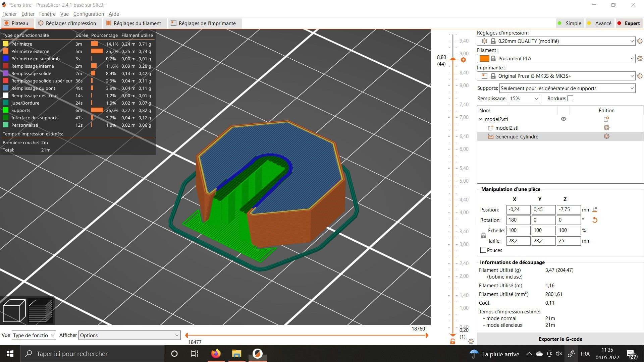Select Avancé mode
Viewport: 644px width, 362px height.
click(599, 23)
